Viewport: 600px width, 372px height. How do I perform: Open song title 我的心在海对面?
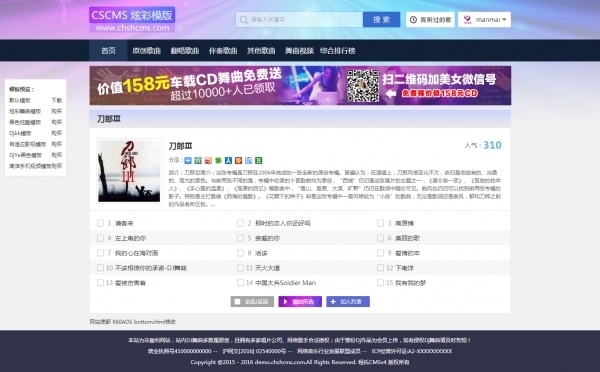tap(136, 253)
